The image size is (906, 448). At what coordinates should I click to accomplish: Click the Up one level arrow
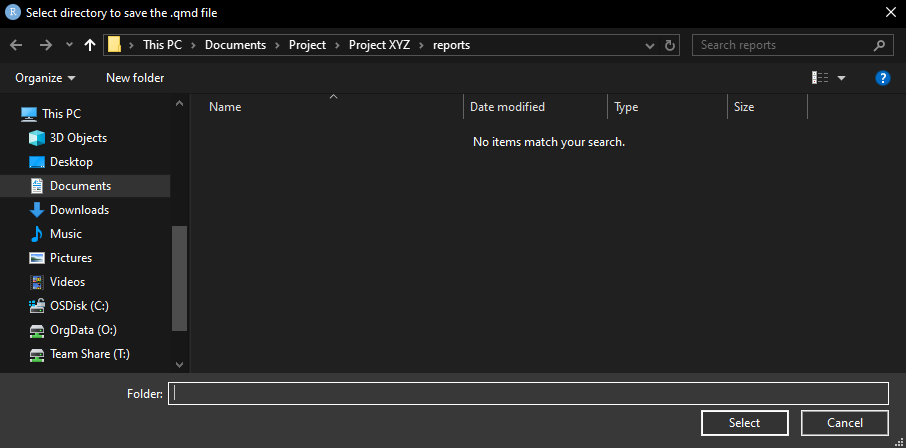coord(90,45)
